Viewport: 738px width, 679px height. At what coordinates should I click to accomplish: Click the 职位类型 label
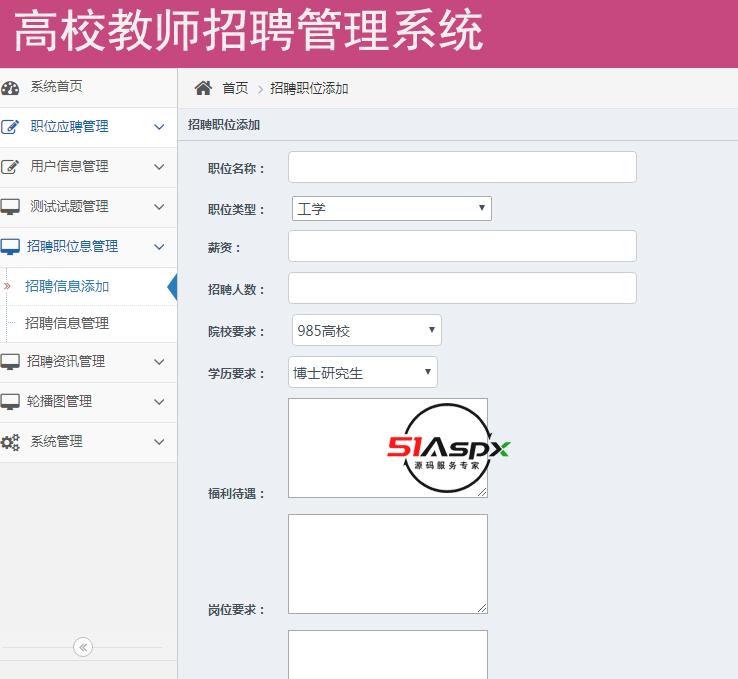236,209
